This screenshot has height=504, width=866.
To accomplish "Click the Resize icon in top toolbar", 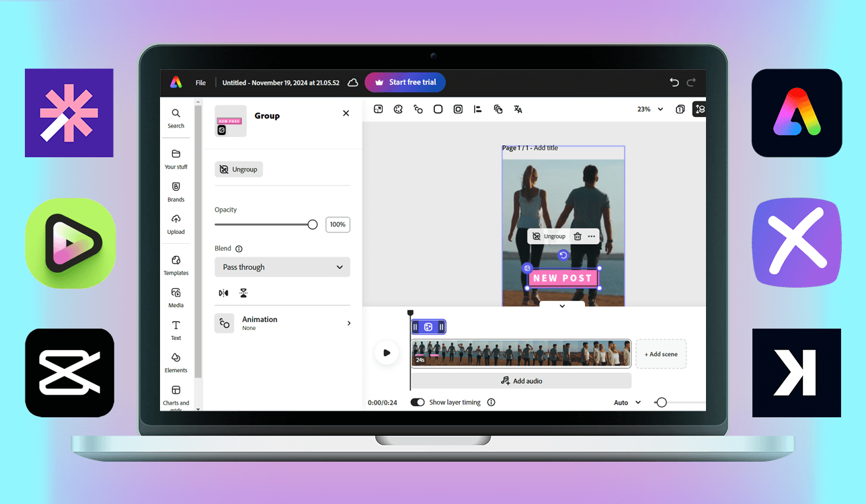I will coord(379,109).
